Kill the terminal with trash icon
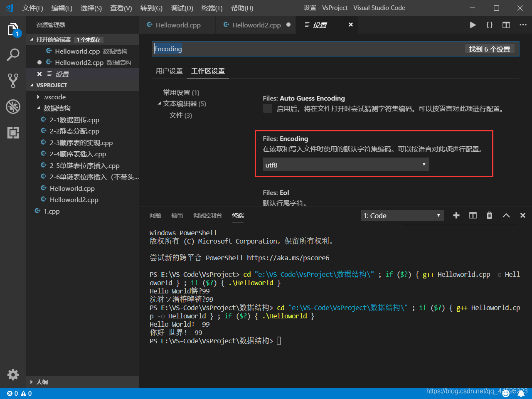 tap(489, 215)
